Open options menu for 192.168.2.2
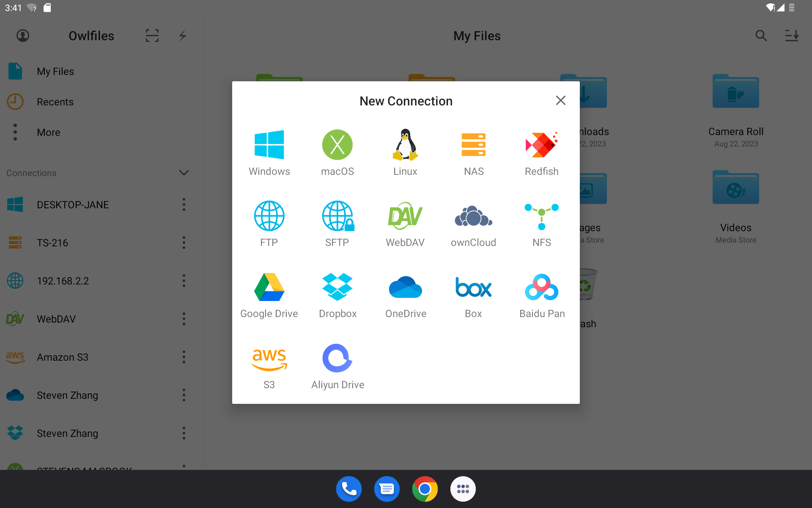The height and width of the screenshot is (508, 812). point(184,281)
